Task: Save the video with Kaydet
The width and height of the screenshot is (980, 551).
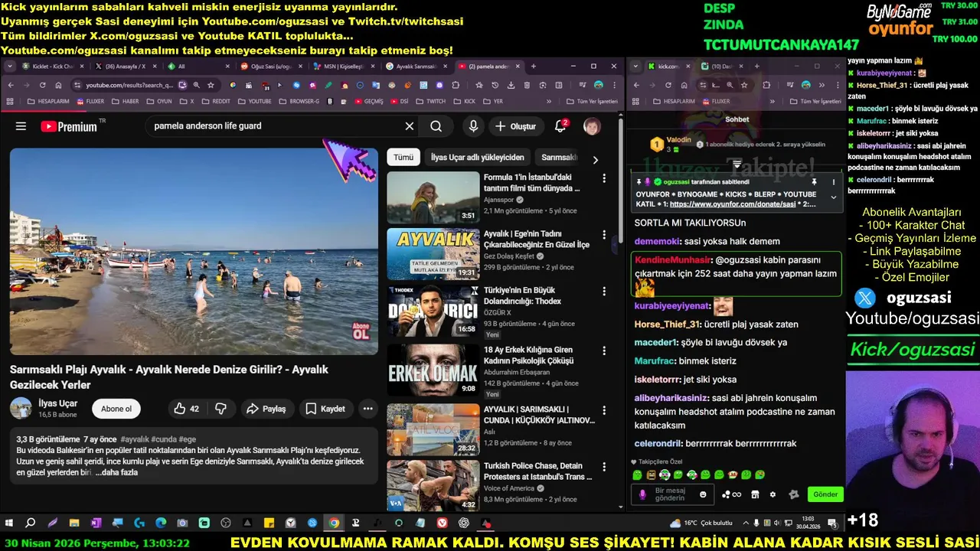Action: 326,409
